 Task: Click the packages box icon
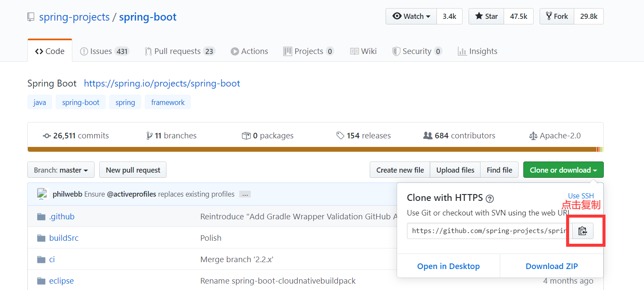tap(246, 136)
